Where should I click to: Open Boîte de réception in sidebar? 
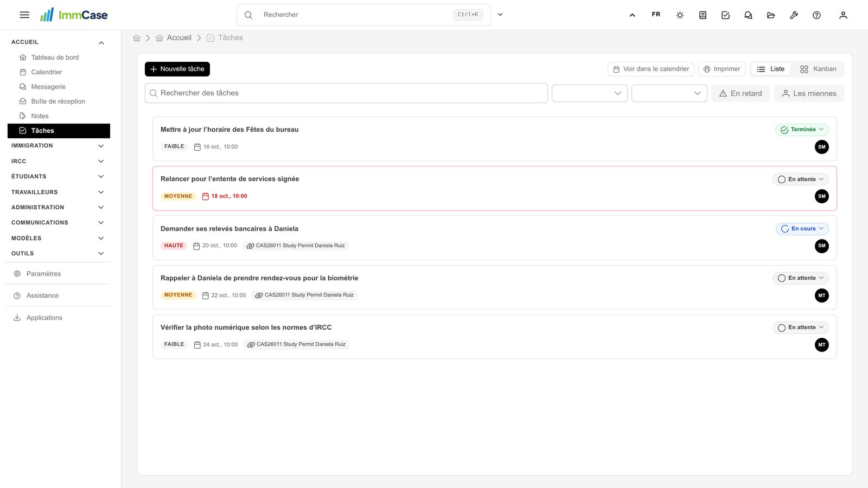(x=59, y=101)
